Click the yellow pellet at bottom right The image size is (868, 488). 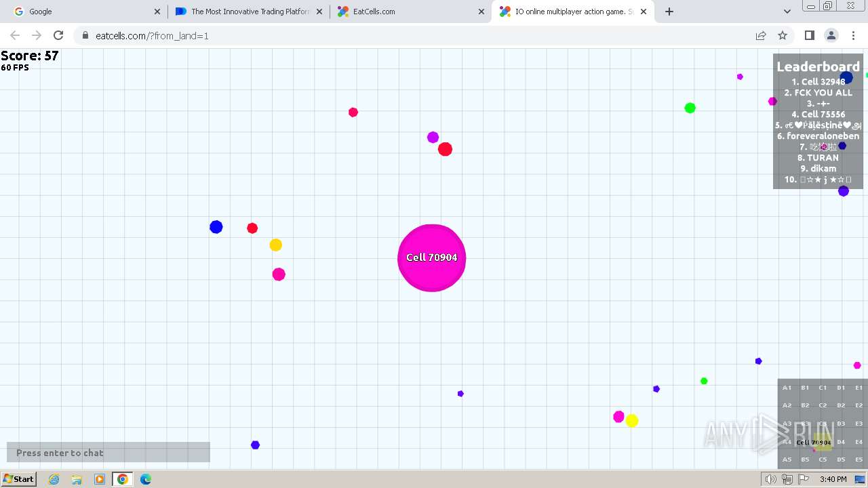pyautogui.click(x=632, y=421)
